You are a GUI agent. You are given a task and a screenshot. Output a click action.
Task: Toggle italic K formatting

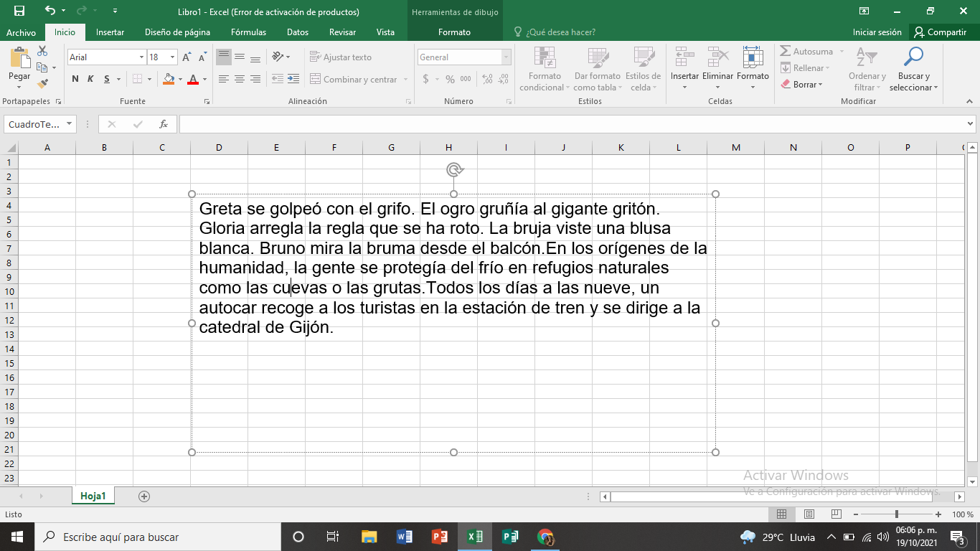coord(91,79)
